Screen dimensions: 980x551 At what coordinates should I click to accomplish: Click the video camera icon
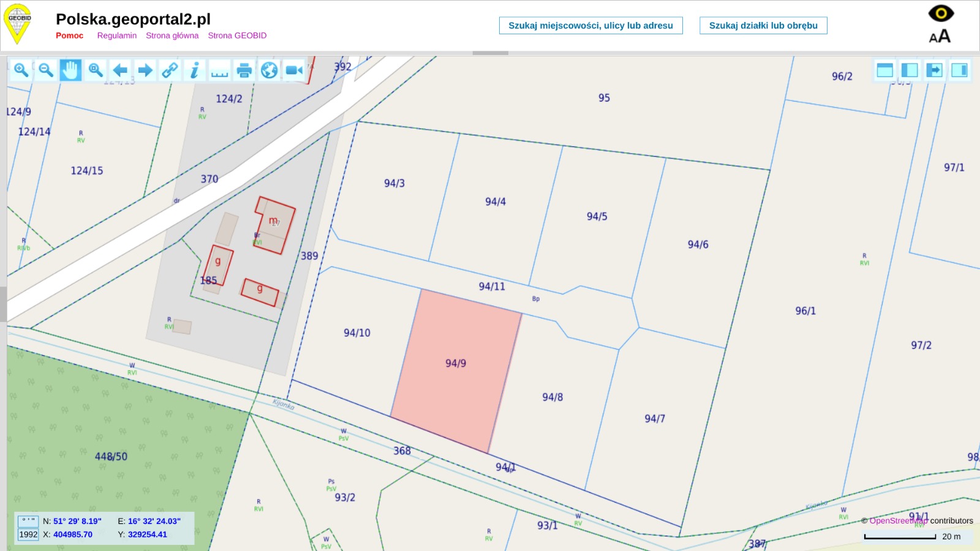click(x=294, y=70)
